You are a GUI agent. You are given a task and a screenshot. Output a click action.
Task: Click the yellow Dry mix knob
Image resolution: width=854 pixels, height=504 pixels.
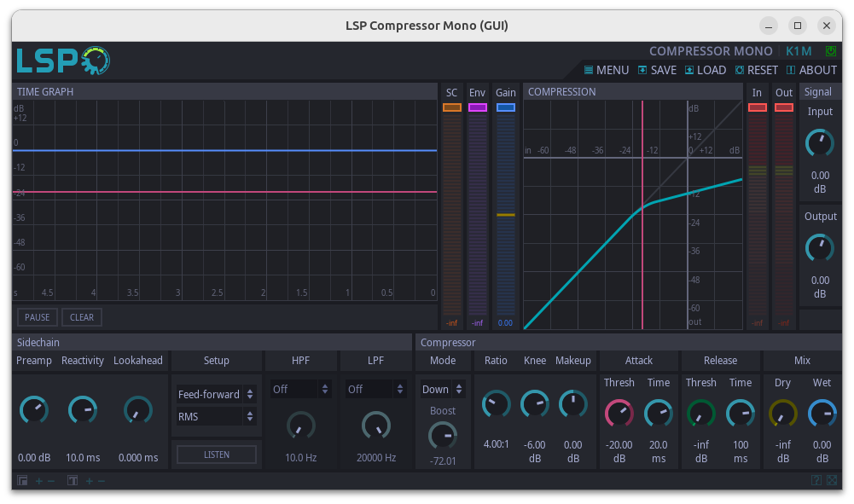coord(782,414)
